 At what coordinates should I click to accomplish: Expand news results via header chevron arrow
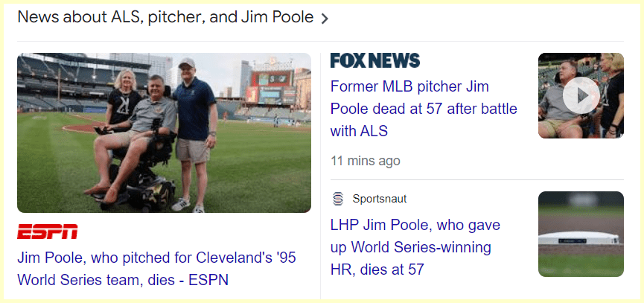pyautogui.click(x=325, y=19)
